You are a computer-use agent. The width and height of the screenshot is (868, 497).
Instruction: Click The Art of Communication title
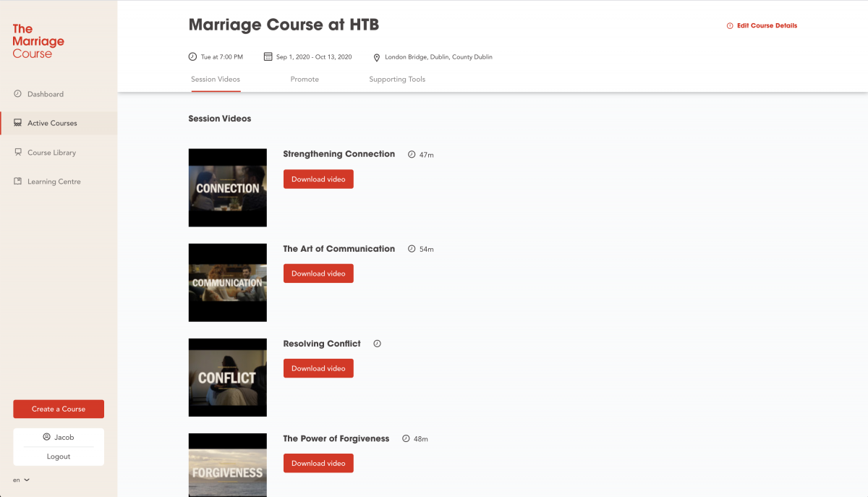point(339,249)
